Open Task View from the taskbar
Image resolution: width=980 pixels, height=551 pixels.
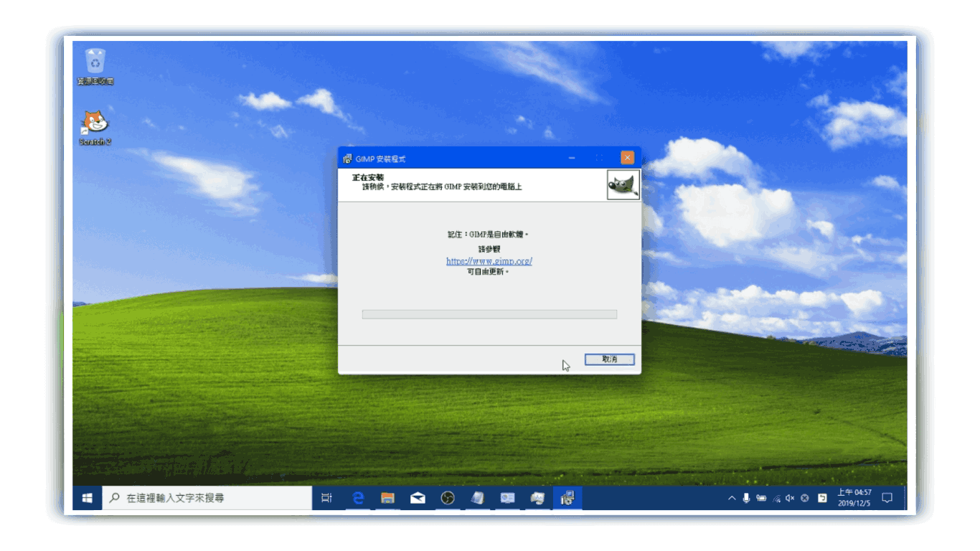[x=326, y=498]
